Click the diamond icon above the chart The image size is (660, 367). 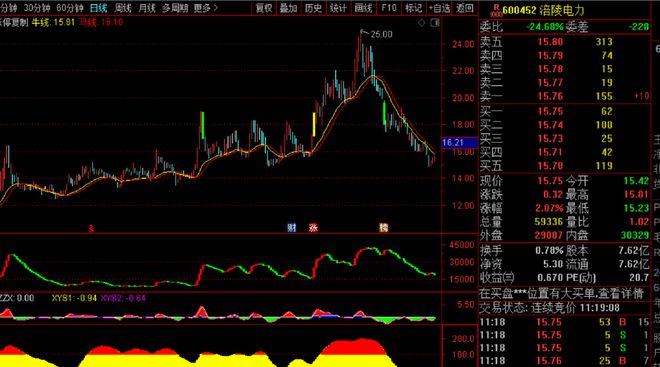(x=421, y=23)
